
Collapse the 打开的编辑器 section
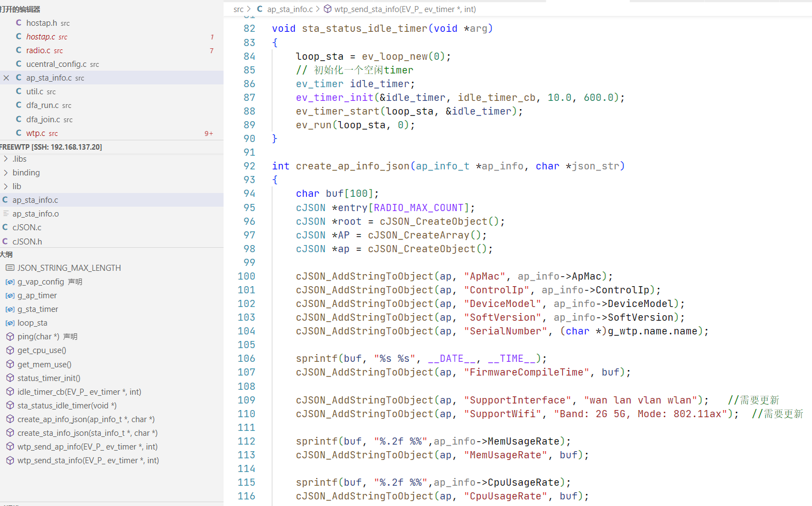112,9
